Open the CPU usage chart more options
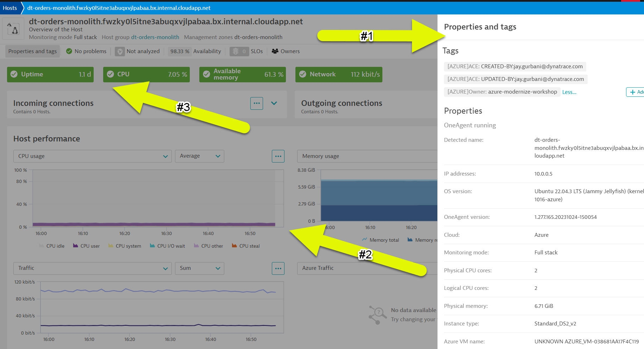This screenshot has width=644, height=349. pyautogui.click(x=278, y=156)
